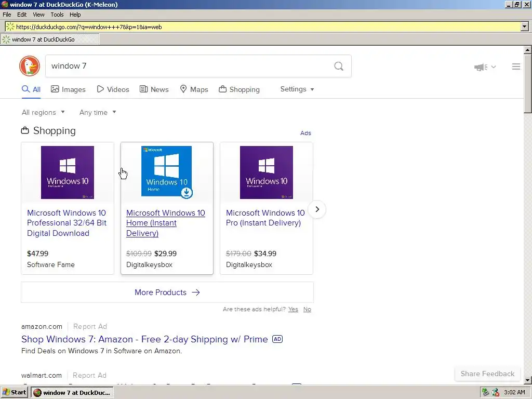Open the Help menu

pyautogui.click(x=75, y=15)
